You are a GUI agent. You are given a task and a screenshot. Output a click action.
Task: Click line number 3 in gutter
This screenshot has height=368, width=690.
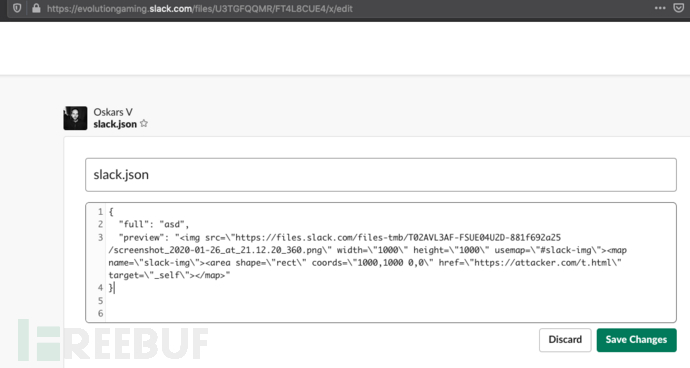click(x=100, y=238)
